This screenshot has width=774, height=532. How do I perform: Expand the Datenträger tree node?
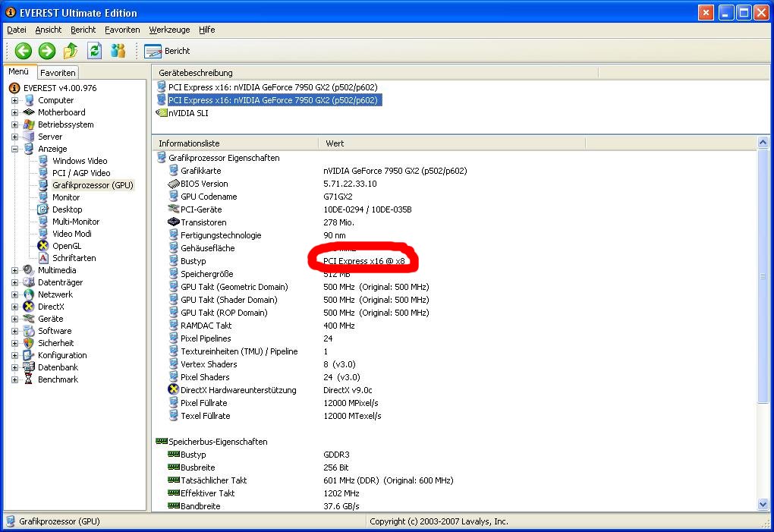(x=15, y=282)
